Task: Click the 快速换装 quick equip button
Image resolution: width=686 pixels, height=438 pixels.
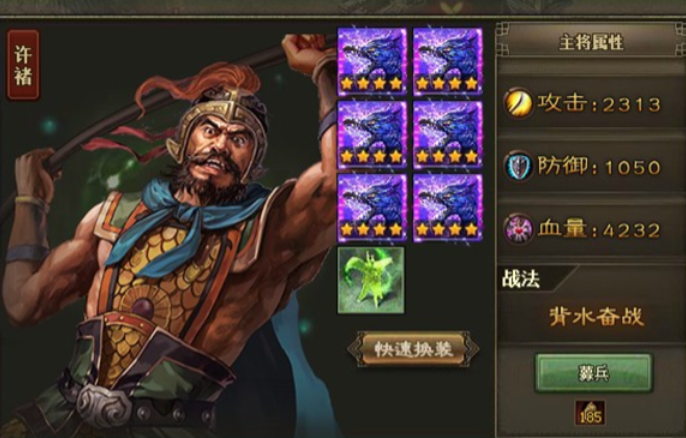Action: pyautogui.click(x=413, y=349)
